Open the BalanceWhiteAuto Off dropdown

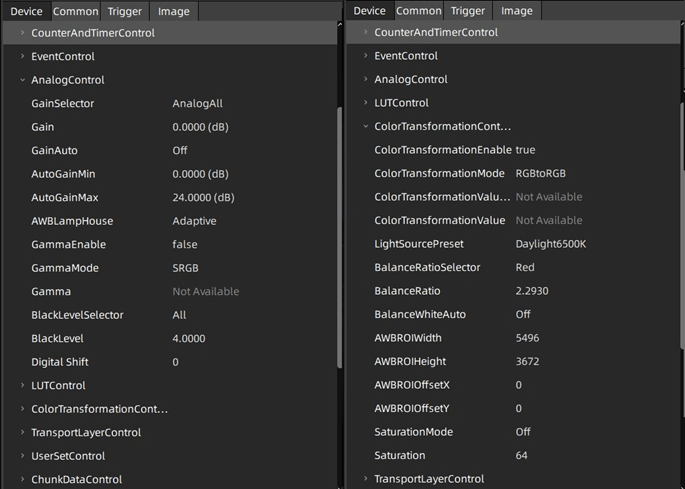click(x=524, y=315)
